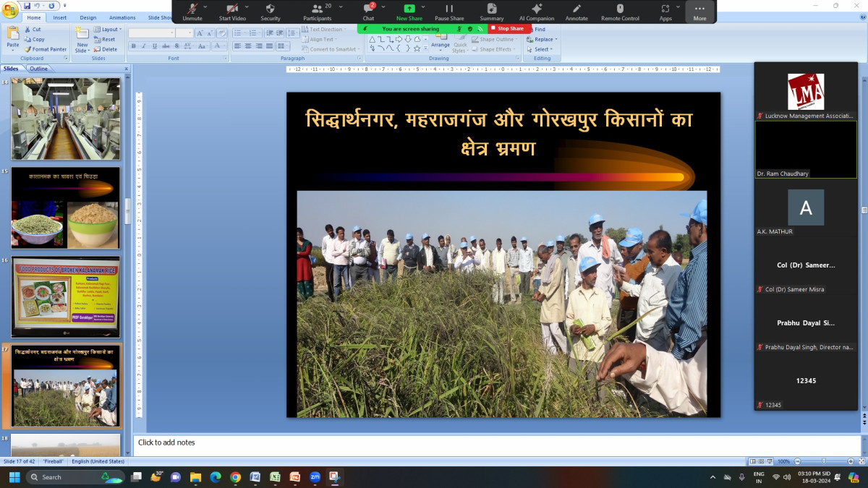Image resolution: width=868 pixels, height=488 pixels.
Task: Copy the selection in Clipboard group
Action: click(x=34, y=39)
